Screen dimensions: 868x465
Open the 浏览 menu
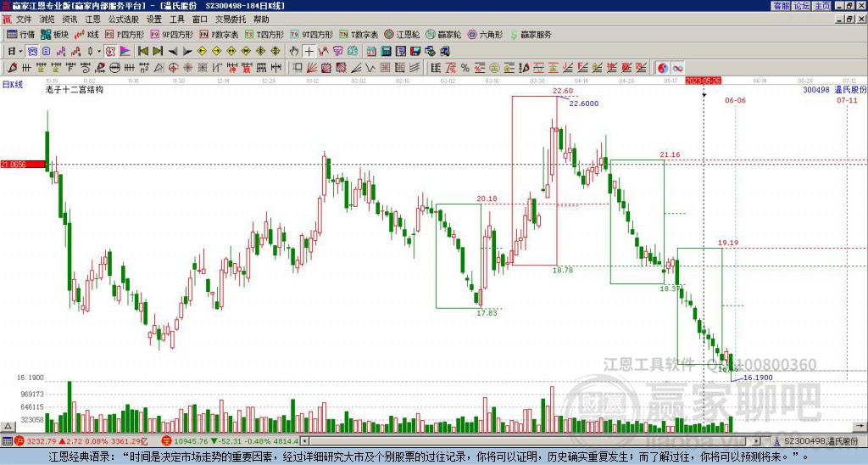click(47, 20)
